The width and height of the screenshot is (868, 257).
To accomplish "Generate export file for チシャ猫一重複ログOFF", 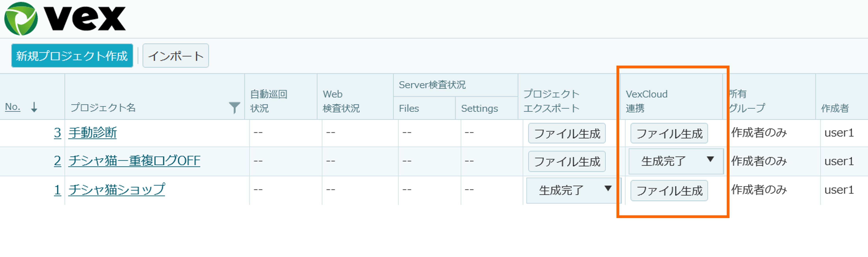I will point(567,162).
